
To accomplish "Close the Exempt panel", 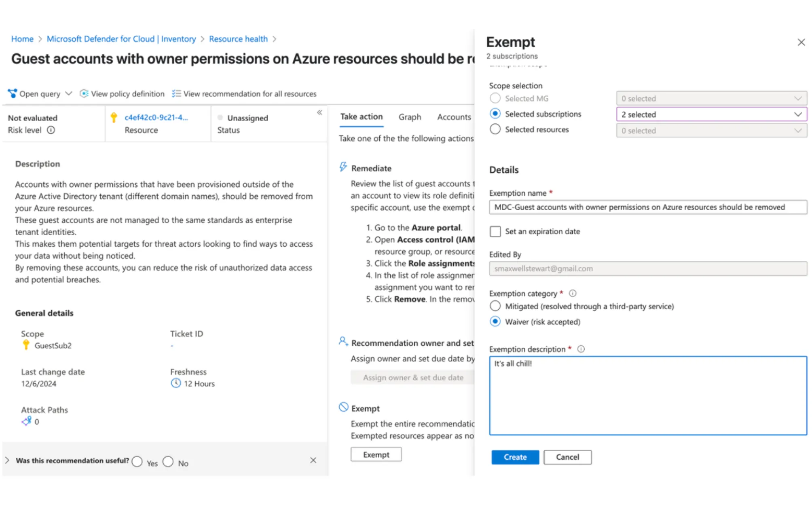I will tap(801, 42).
